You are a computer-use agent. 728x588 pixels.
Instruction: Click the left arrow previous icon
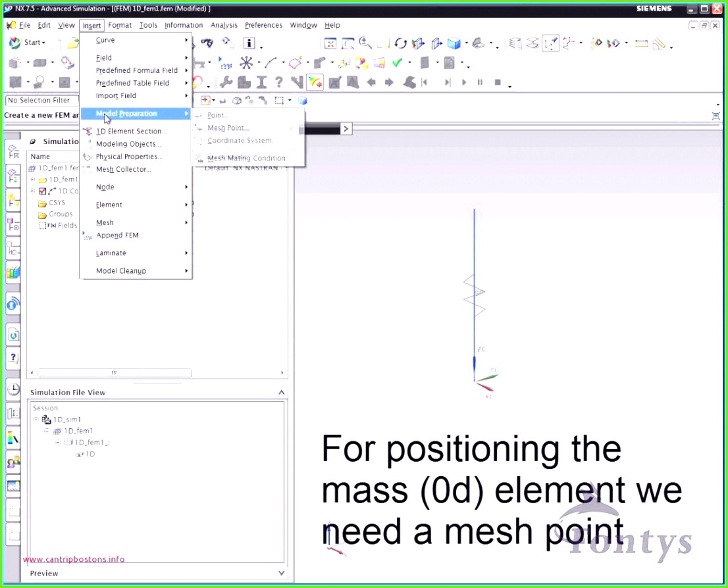(x=371, y=82)
